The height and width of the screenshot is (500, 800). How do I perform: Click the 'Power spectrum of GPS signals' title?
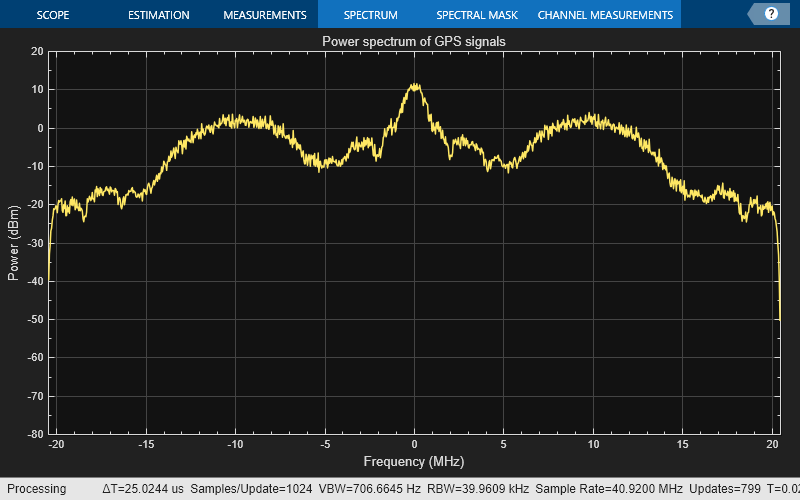pyautogui.click(x=414, y=41)
